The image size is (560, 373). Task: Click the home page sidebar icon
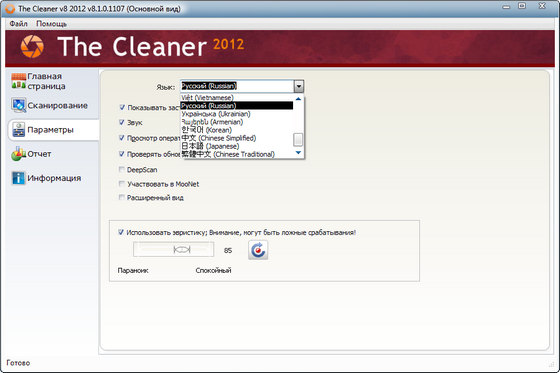18,81
